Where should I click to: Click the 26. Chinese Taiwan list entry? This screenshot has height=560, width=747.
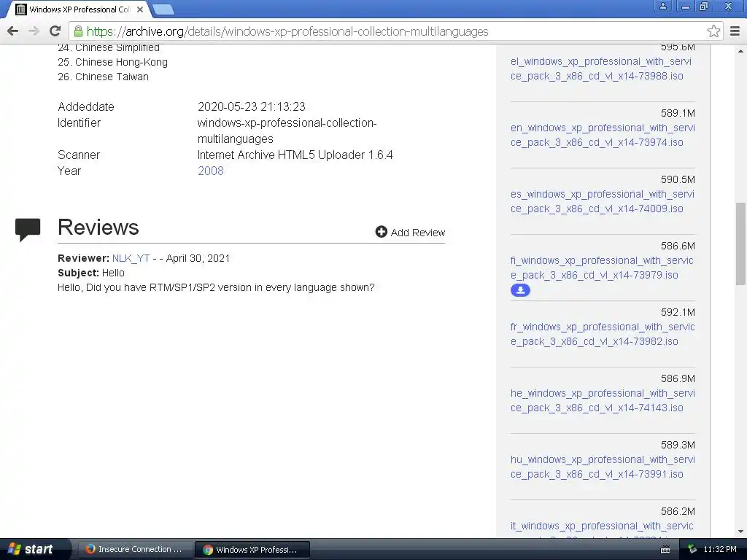click(103, 77)
